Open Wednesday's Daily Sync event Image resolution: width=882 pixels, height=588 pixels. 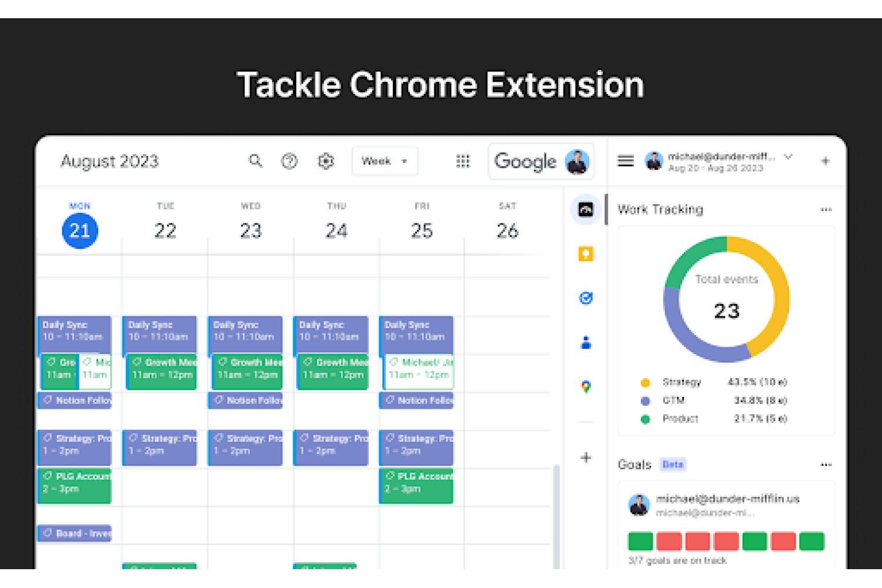(x=245, y=335)
